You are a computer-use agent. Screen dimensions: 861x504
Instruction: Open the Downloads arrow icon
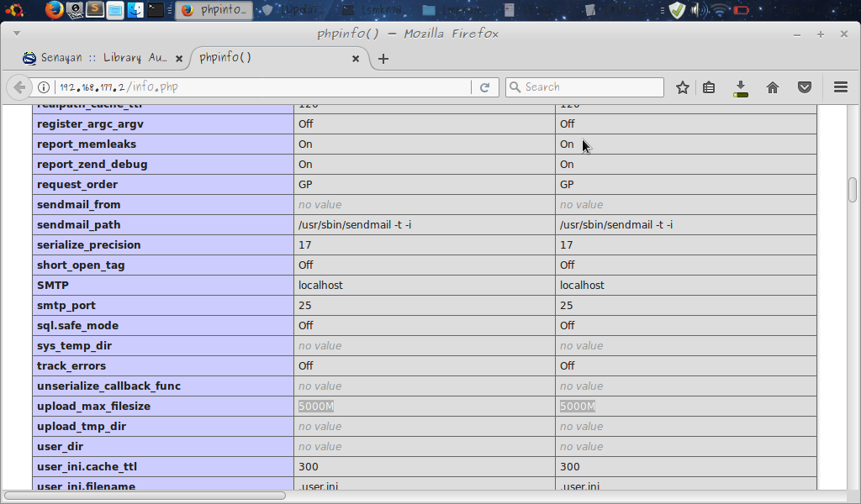(x=741, y=87)
